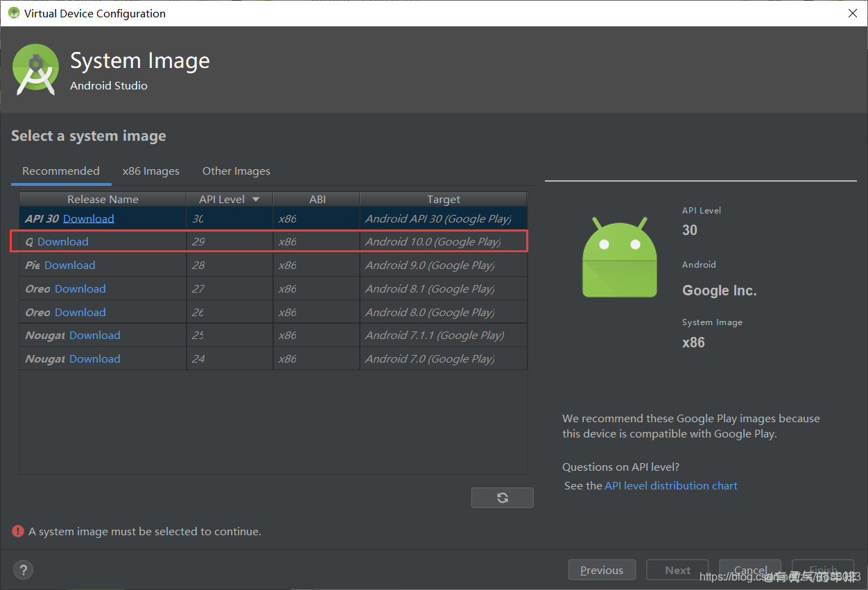The image size is (868, 590).
Task: Download the Oreo API 26 image
Action: click(x=80, y=313)
